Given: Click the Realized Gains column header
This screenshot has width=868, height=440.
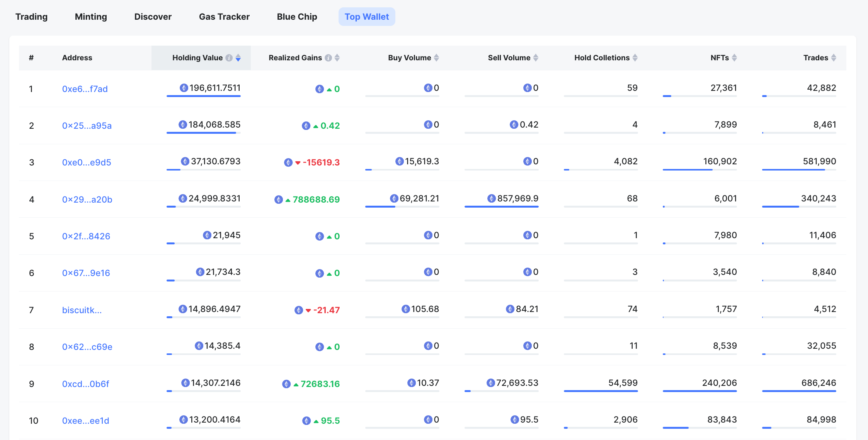Looking at the screenshot, I should 295,58.
